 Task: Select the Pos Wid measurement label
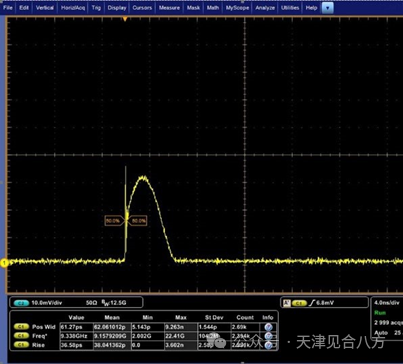[x=44, y=327]
